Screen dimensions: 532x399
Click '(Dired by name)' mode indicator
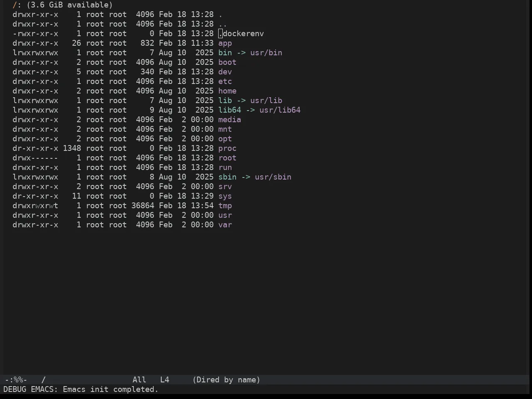coord(226,380)
